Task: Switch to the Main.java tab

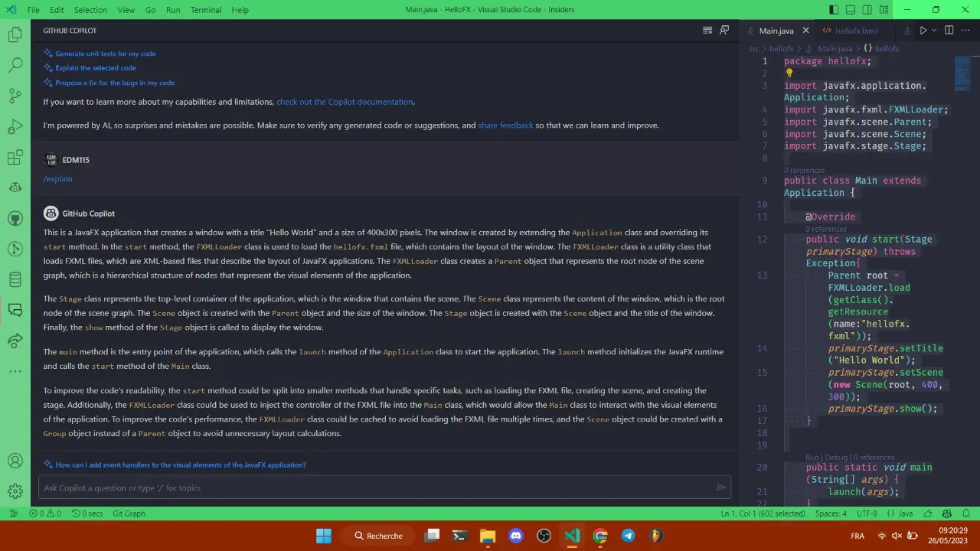Action: click(776, 31)
